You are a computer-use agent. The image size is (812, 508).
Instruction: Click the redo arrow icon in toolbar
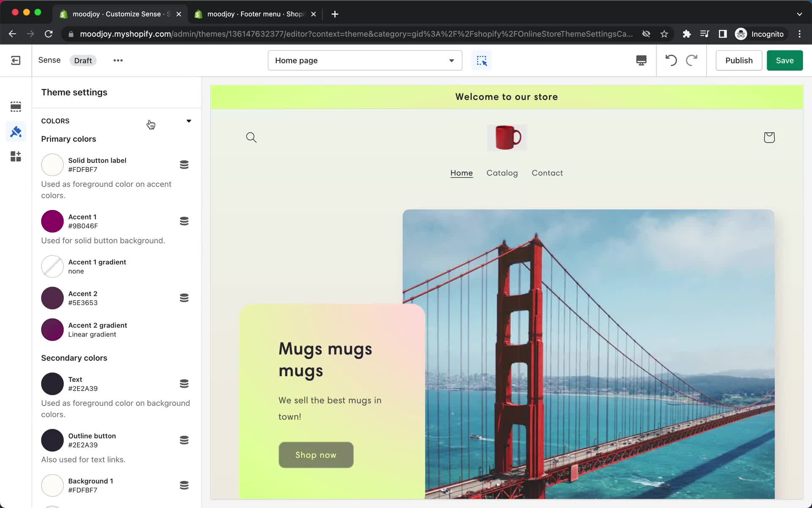692,60
